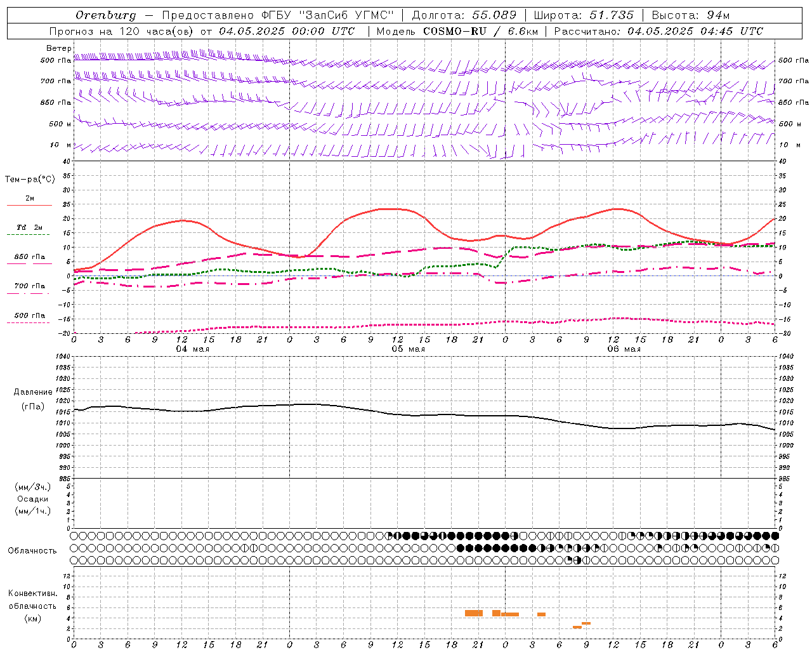Click the Ветер panel label
The height and width of the screenshot is (650, 812).
click(x=58, y=48)
